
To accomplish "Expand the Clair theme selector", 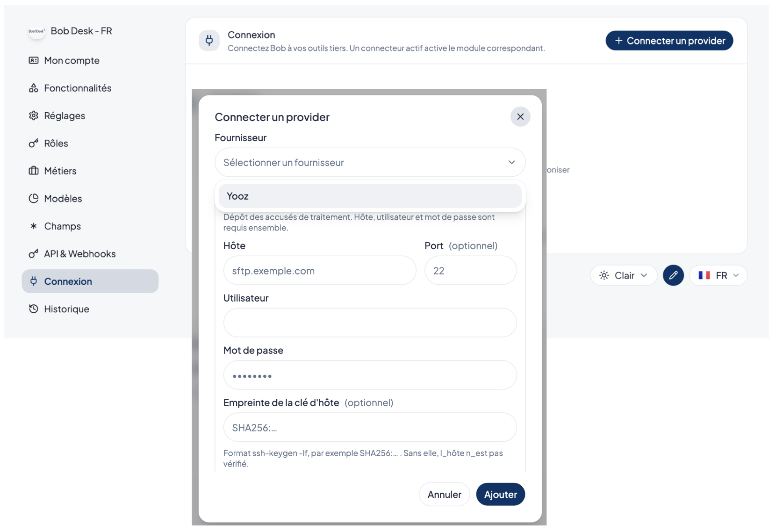I will (624, 275).
